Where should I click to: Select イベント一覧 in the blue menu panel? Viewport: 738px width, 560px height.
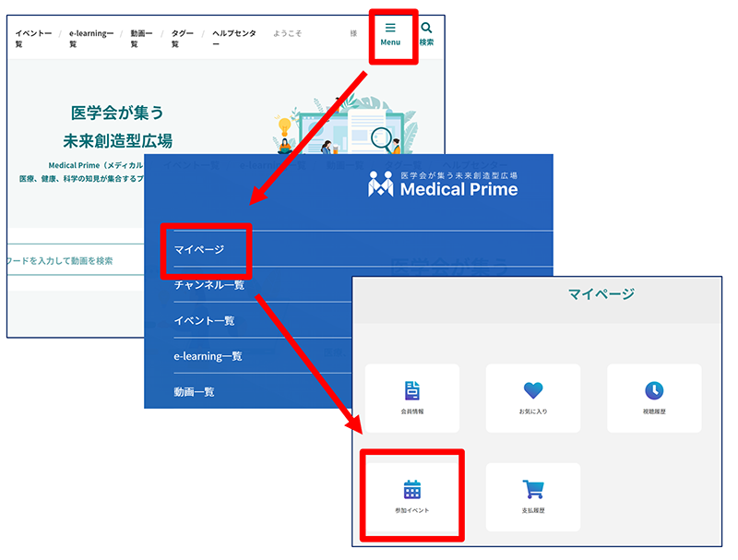pos(205,321)
